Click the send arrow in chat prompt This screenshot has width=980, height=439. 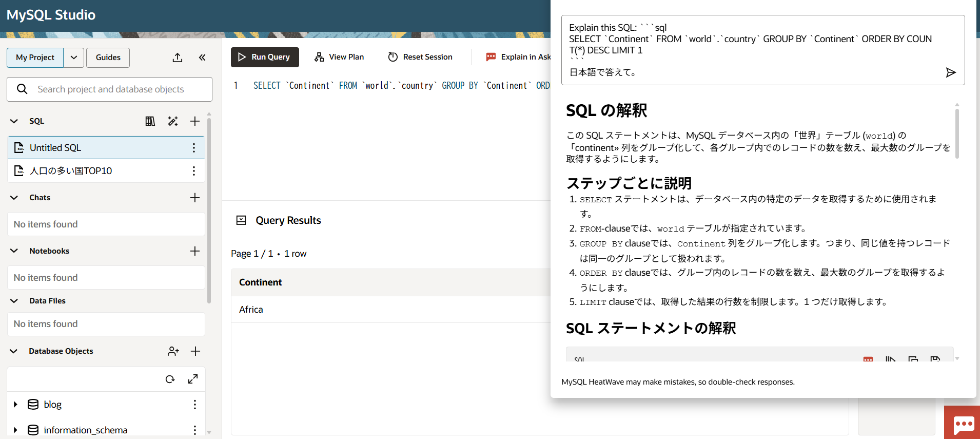coord(950,72)
